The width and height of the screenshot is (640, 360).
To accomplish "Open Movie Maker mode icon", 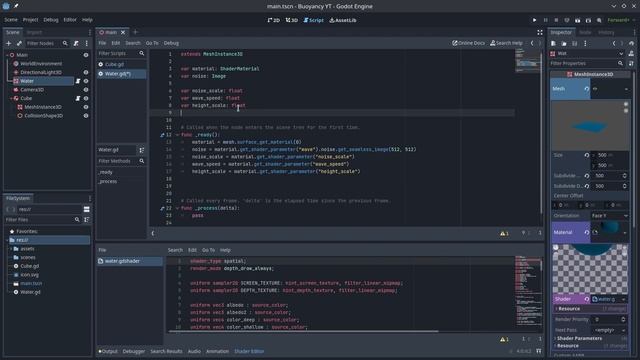I will [599, 20].
